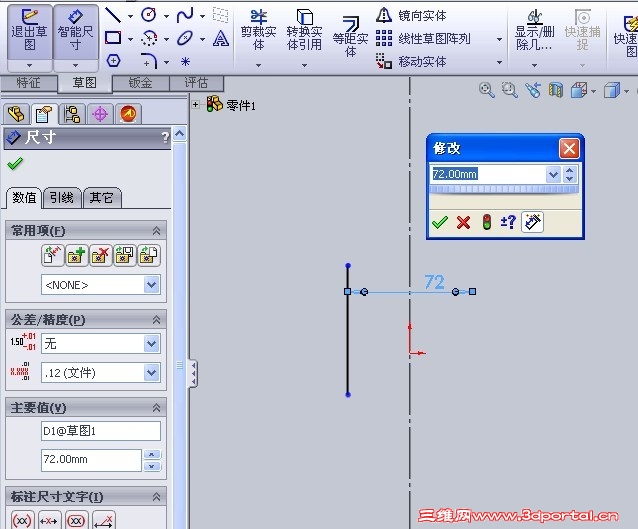Open the DisplayManager appearance tab icon
The image size is (638, 529).
128,114
